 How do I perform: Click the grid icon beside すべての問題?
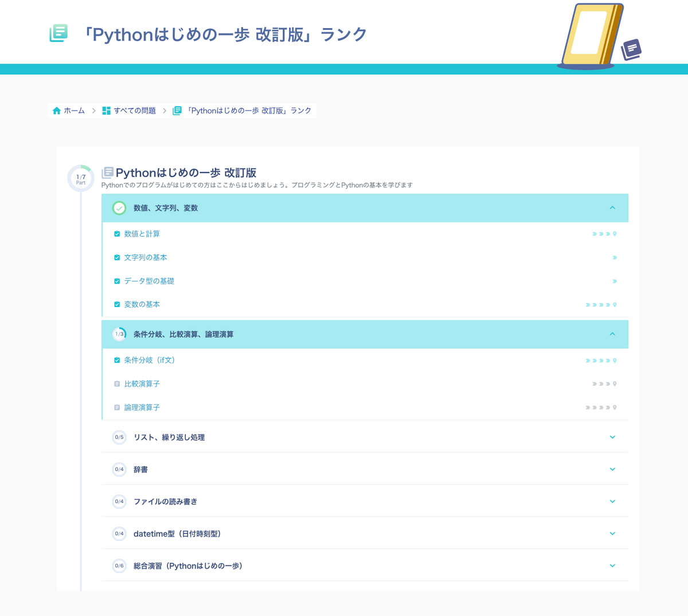coord(106,111)
